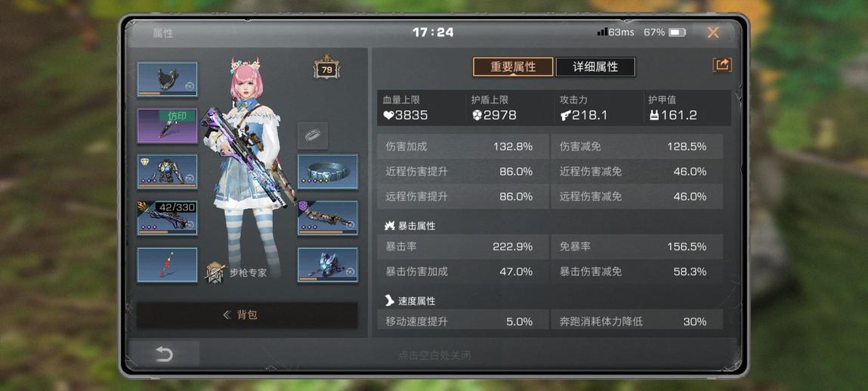Open the share icon at top right
Viewport: 868px width, 391px height.
[x=722, y=65]
